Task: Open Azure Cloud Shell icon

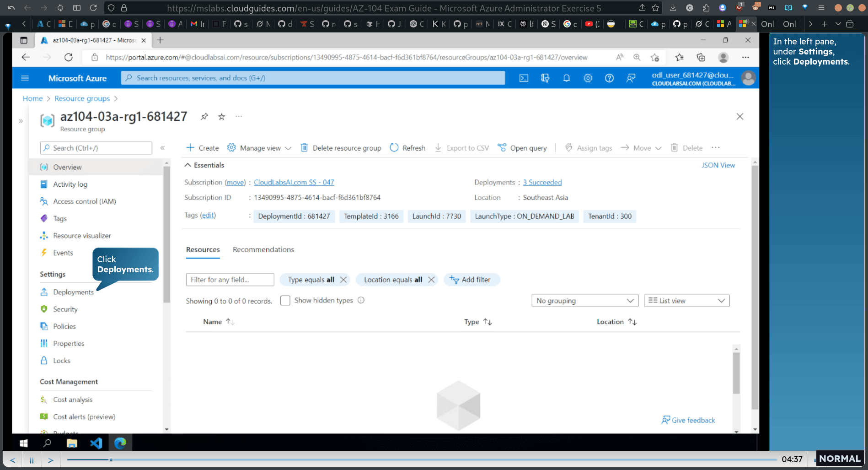Action: tap(524, 78)
